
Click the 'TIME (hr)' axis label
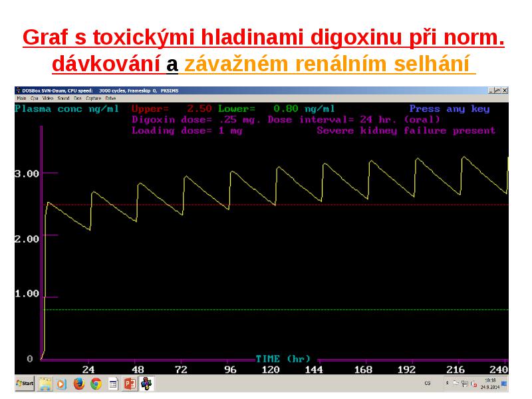(x=283, y=359)
